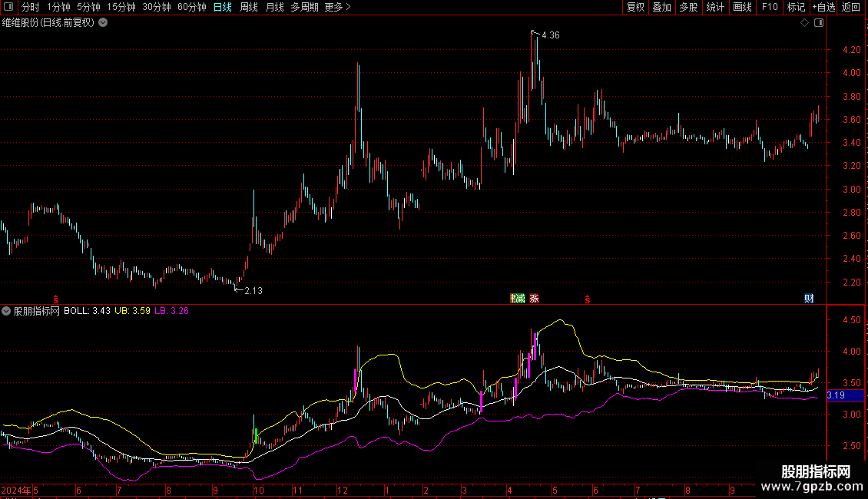Image resolution: width=868 pixels, height=499 pixels.
Task: Open the 画线 drawing tools
Action: click(x=742, y=8)
